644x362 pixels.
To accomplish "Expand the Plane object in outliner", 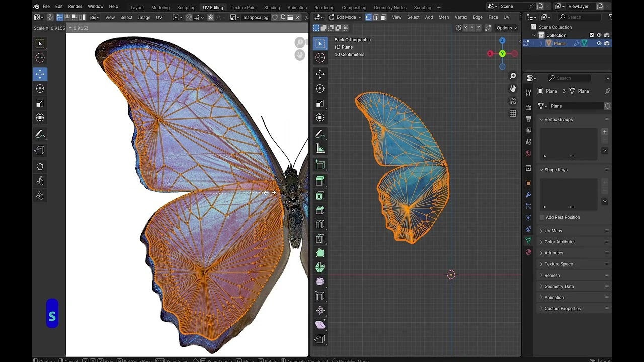I will [x=541, y=43].
